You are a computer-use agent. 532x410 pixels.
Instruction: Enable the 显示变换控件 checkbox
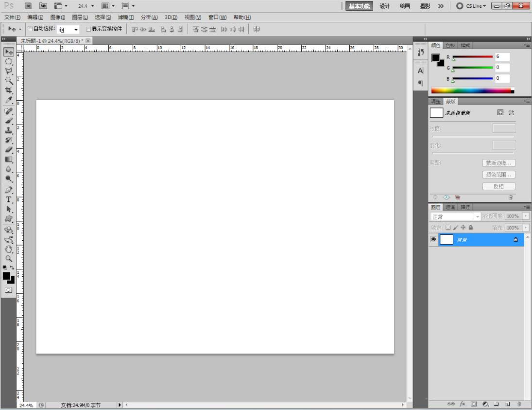88,29
